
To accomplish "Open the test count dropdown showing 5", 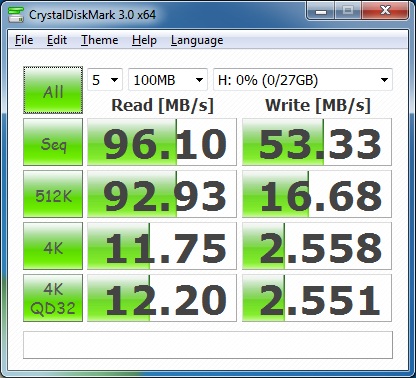I will pyautogui.click(x=105, y=80).
